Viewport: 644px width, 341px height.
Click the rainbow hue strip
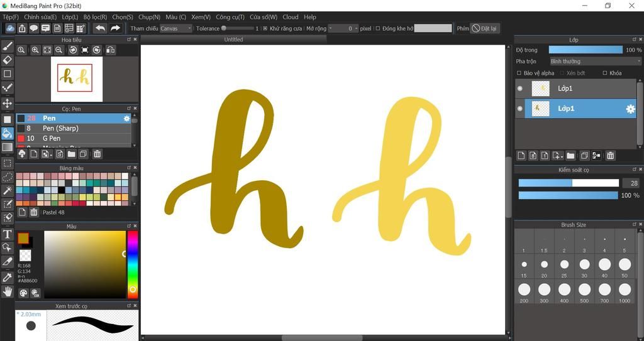pos(132,264)
